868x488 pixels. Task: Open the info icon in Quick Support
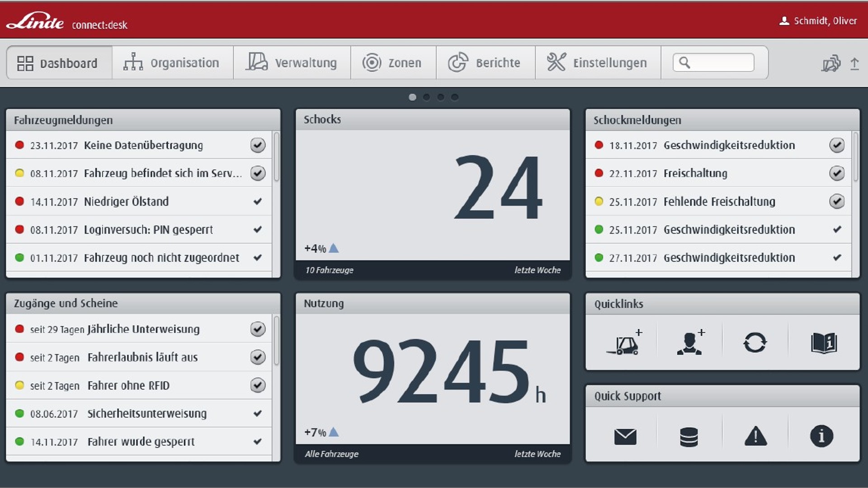tap(822, 436)
